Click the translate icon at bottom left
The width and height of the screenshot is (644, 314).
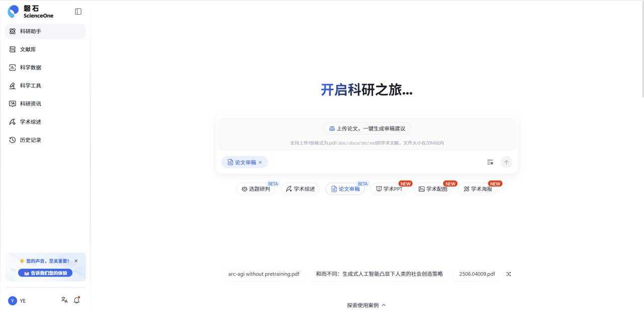tap(64, 299)
